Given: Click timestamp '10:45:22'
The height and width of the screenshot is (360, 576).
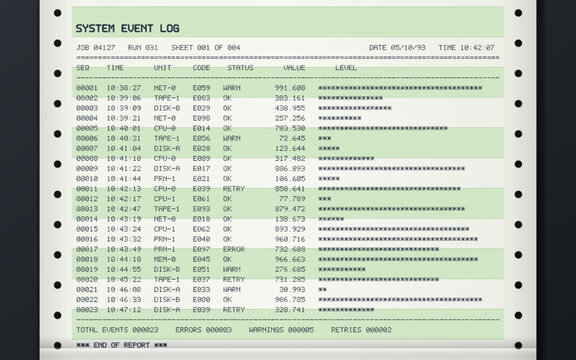Looking at the screenshot, I should tap(124, 280).
